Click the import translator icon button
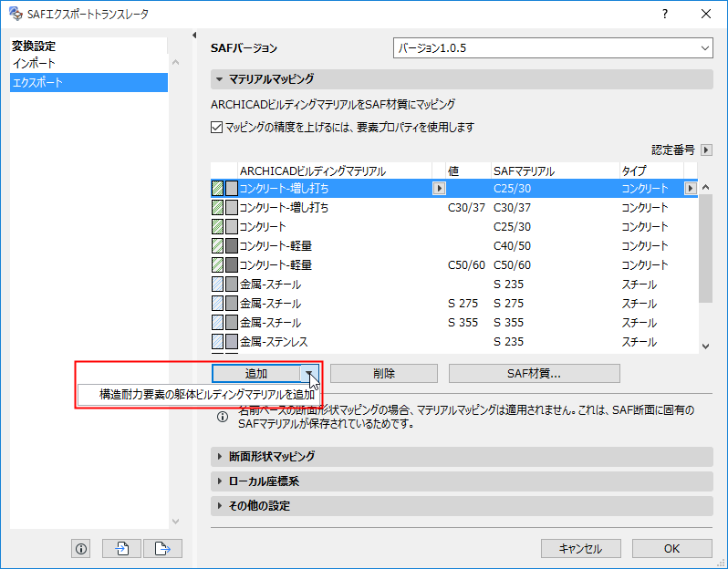The image size is (728, 569). (x=121, y=549)
